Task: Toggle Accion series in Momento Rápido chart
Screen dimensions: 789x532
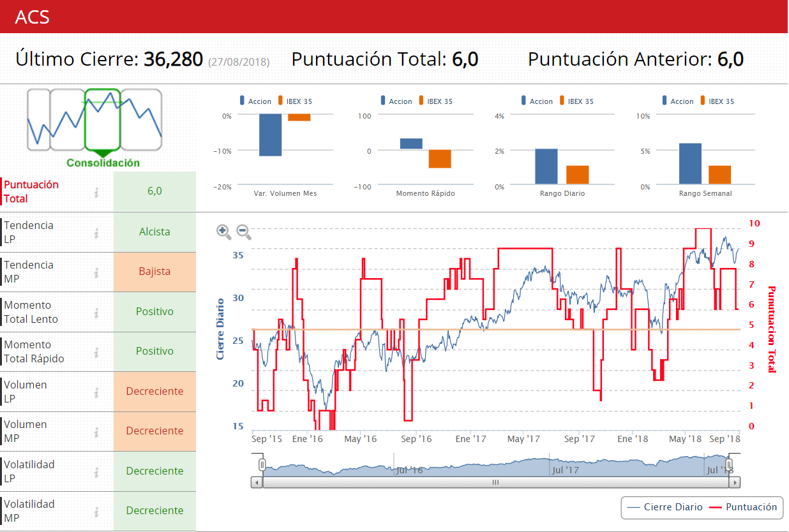Action: [x=396, y=101]
